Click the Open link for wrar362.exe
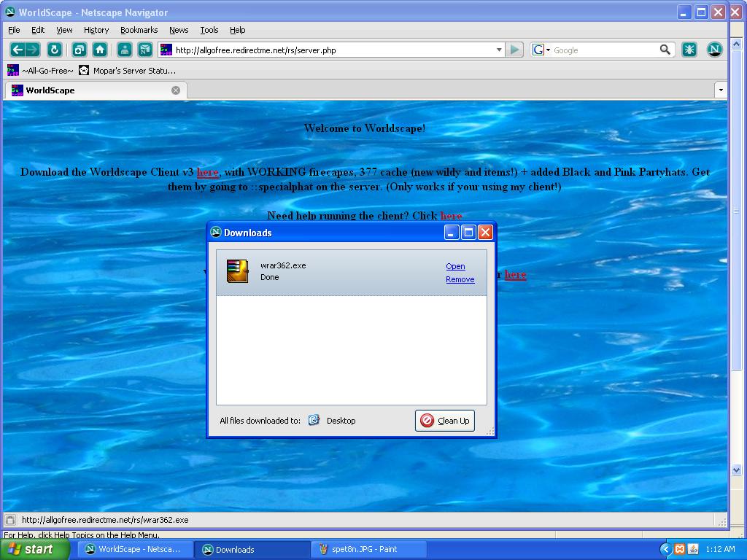This screenshot has width=747, height=560. [455, 266]
